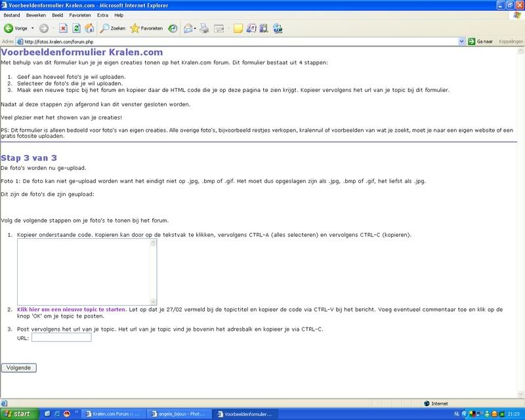Screen dimensions: 525x420
Task: Expand the Mail button dropdown arrow
Action: 195,28
